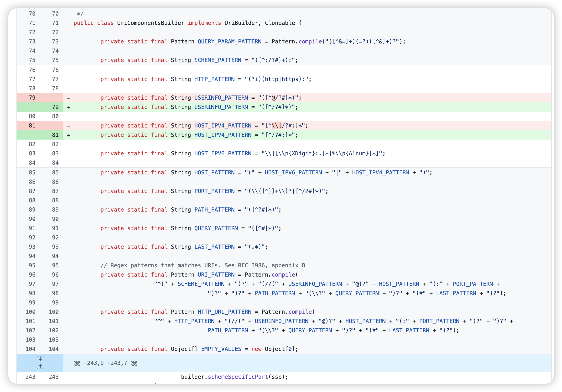Expand hidden lines downward above hunk header
Image resolution: width=562 pixels, height=392 pixels.
40,358
